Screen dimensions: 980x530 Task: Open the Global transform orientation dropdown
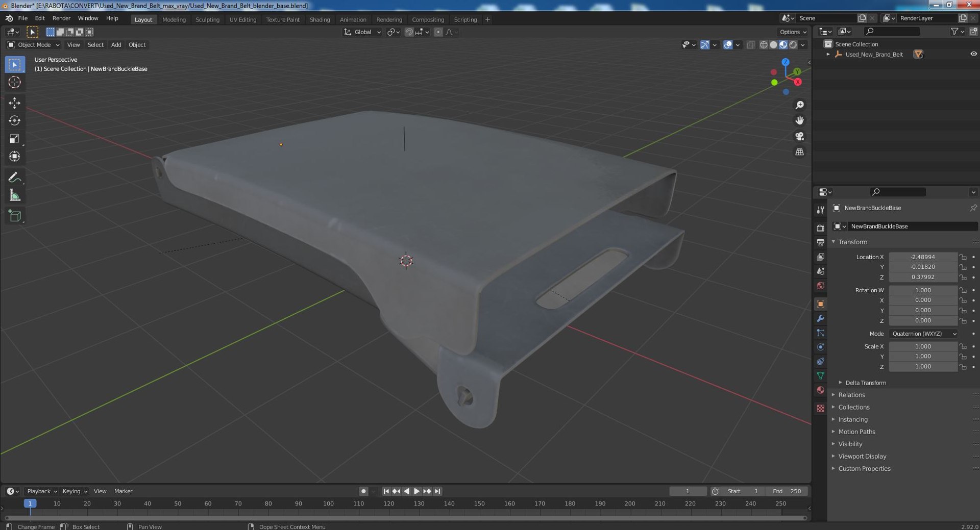[362, 32]
